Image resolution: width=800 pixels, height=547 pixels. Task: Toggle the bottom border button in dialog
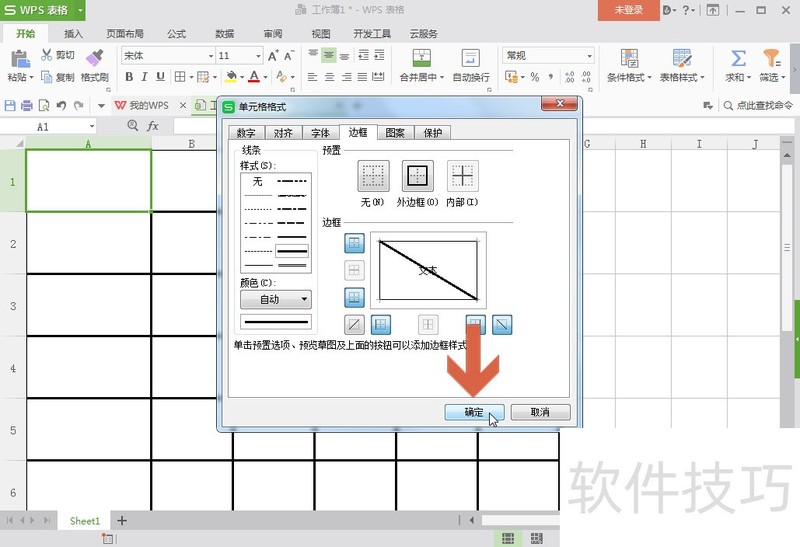(355, 297)
